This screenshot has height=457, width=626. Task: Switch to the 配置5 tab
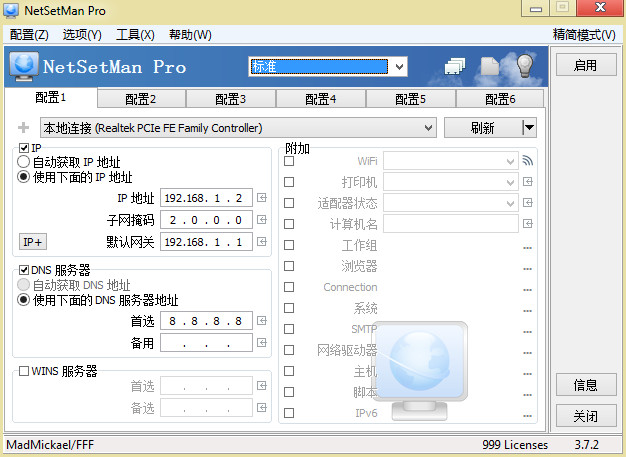(x=410, y=99)
